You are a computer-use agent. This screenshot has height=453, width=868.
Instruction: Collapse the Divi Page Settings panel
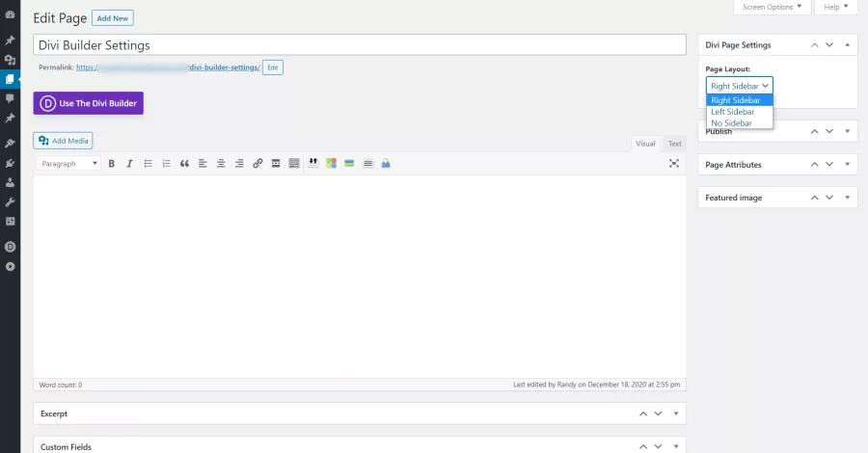[x=847, y=44]
